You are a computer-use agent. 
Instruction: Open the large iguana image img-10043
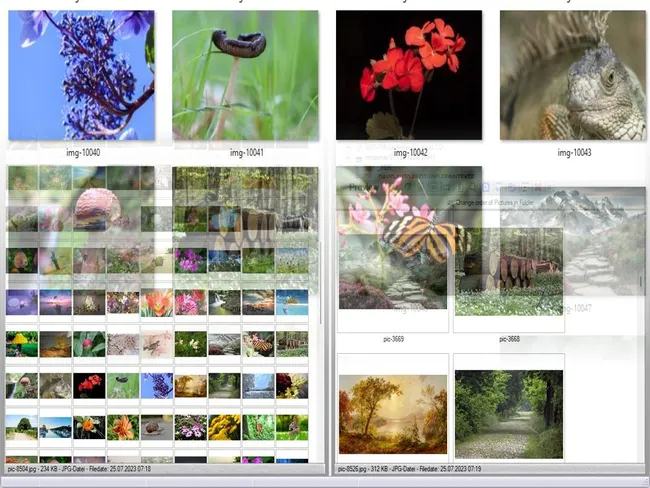572,75
